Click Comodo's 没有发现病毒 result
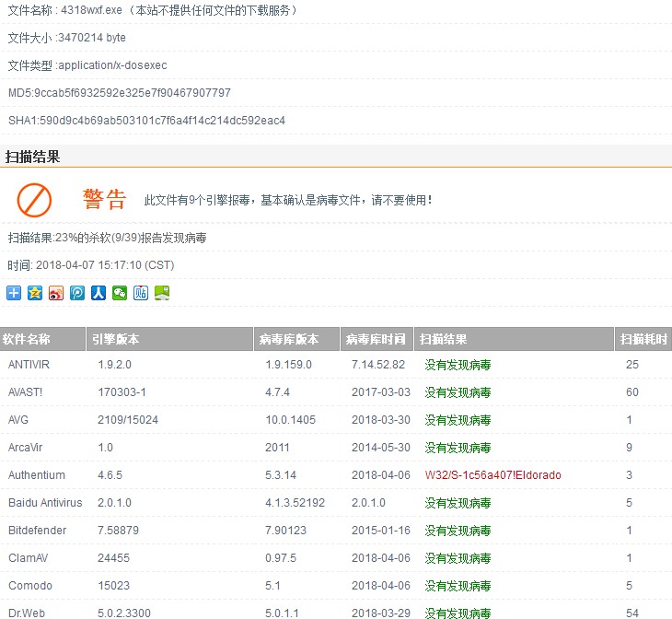 tap(458, 586)
